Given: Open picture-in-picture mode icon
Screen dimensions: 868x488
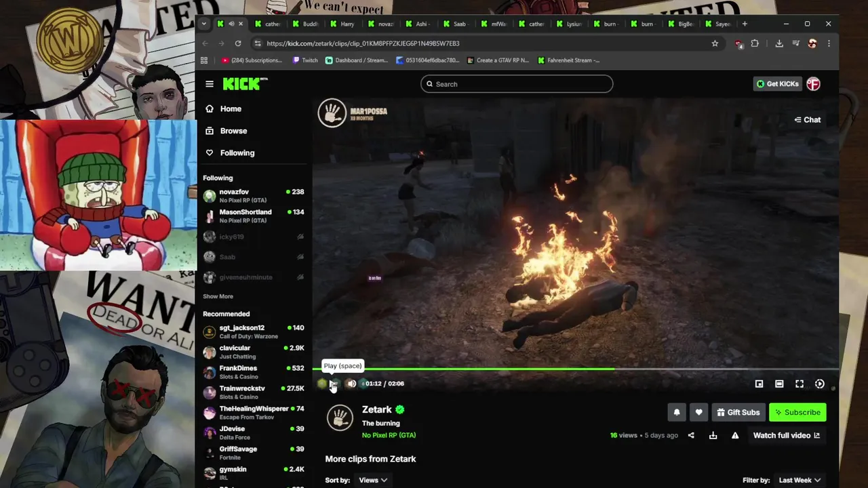Looking at the screenshot, I should tap(759, 384).
